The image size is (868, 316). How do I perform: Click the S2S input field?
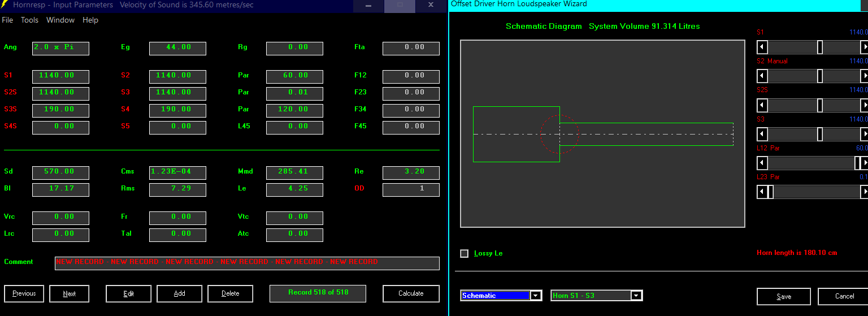(x=60, y=93)
